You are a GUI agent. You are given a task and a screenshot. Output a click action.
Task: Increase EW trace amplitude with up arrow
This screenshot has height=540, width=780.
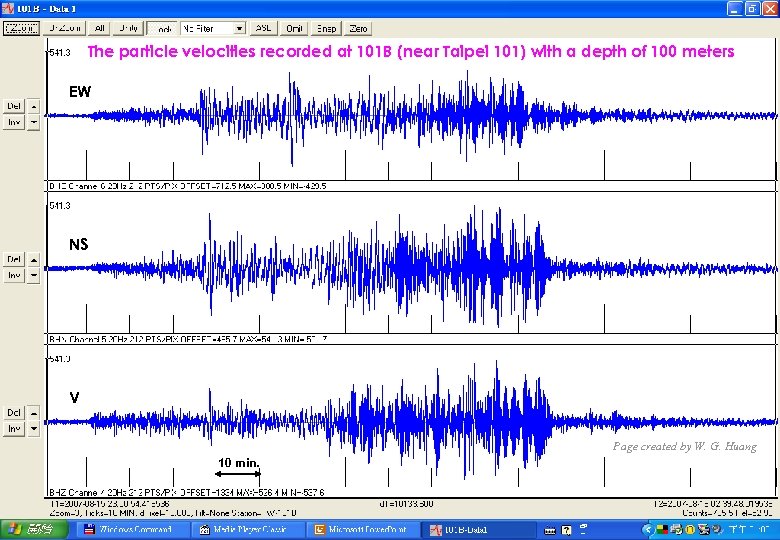coord(33,106)
